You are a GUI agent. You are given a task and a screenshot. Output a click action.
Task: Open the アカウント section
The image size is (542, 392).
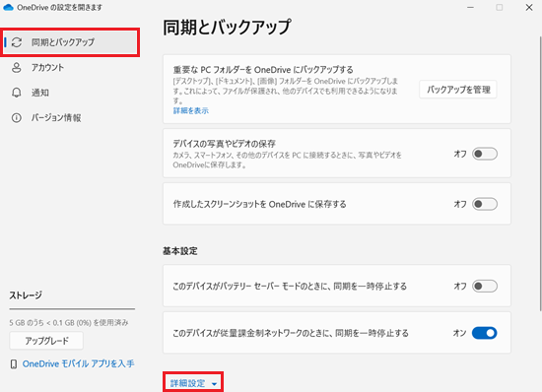[x=70, y=67]
